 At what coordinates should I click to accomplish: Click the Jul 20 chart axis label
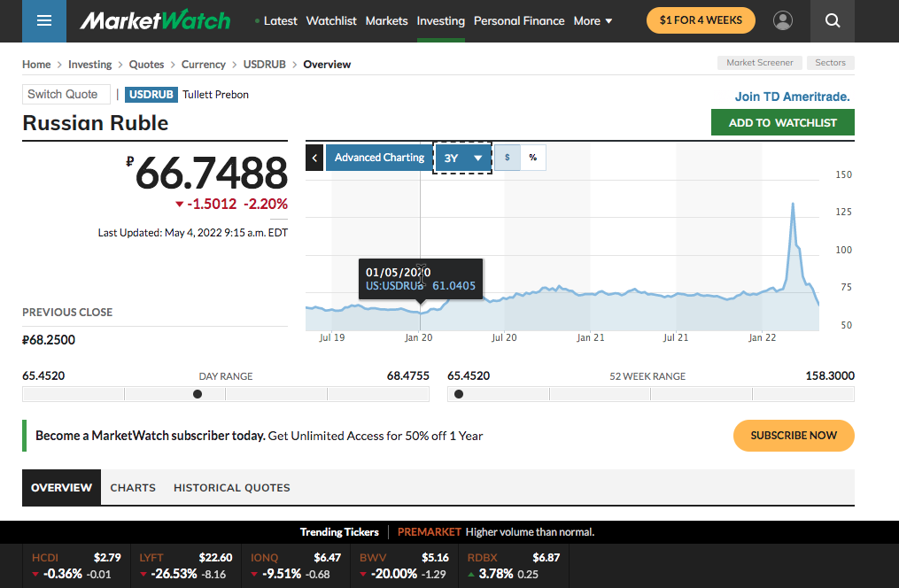coord(504,337)
